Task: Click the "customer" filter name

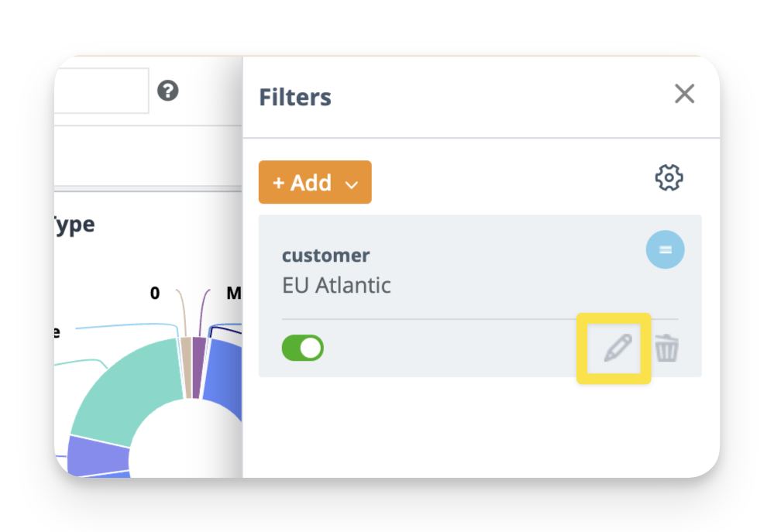Action: click(325, 255)
